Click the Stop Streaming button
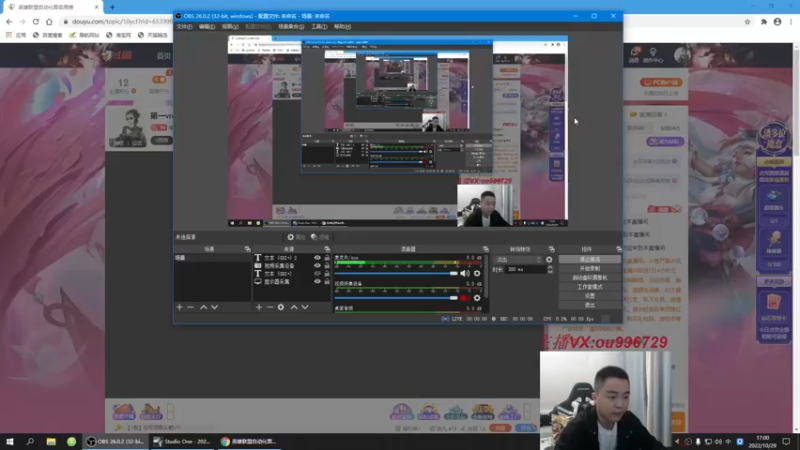 (589, 260)
